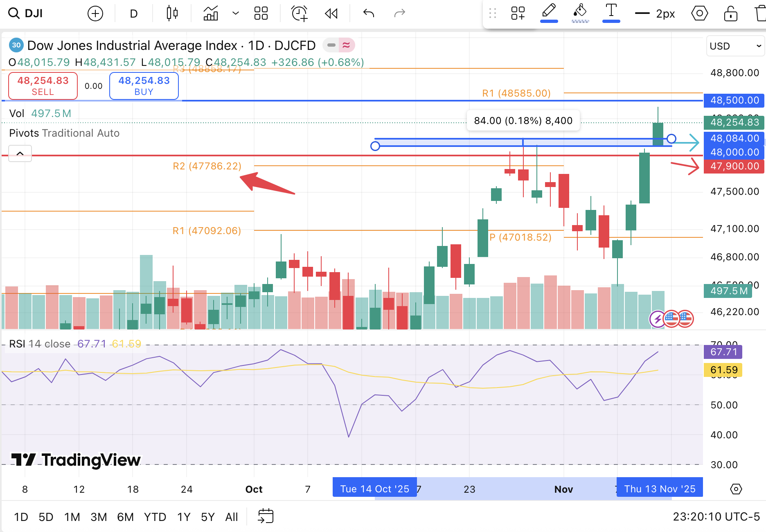
Task: Expand the indicators favorites dropdown chevron
Action: pos(236,14)
